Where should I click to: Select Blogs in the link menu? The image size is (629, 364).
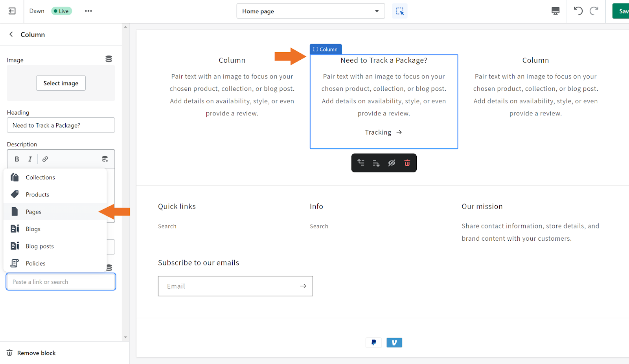55,229
